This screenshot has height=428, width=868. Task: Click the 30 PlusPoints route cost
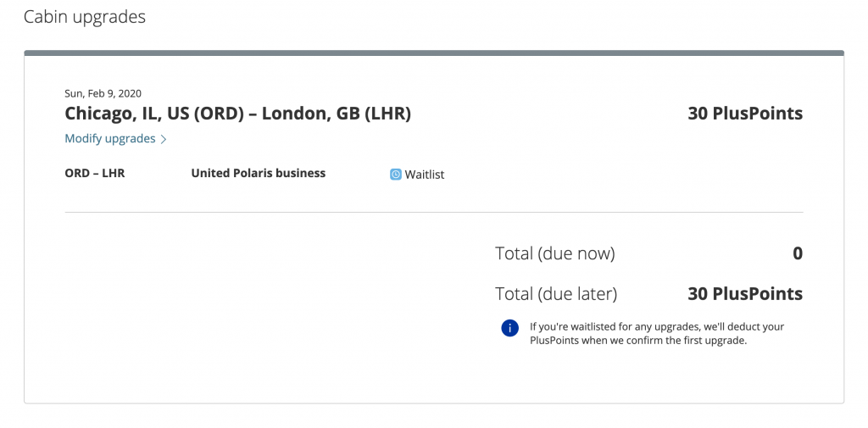(745, 114)
